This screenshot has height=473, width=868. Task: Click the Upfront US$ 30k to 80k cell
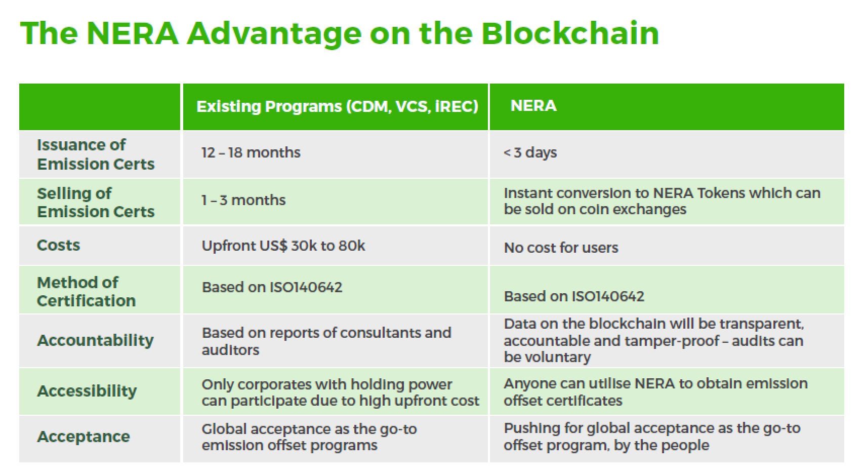pos(283,246)
